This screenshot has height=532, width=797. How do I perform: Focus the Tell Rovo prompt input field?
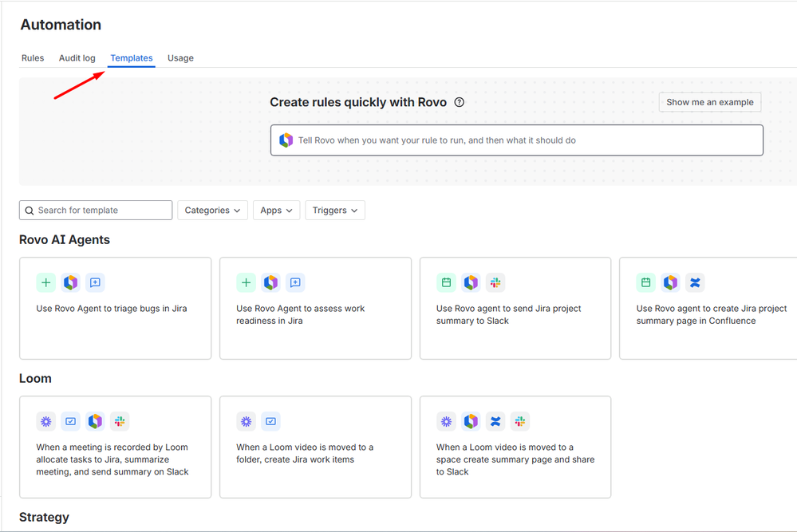(516, 140)
